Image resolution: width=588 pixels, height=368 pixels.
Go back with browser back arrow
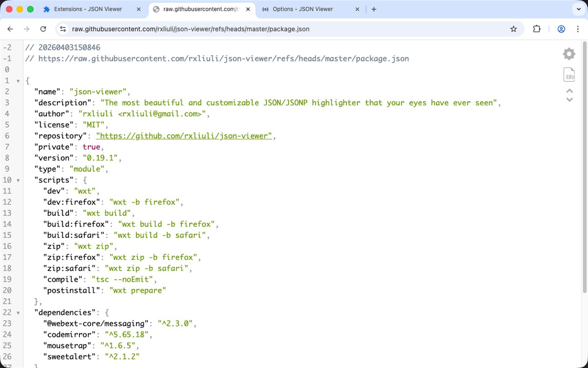pos(10,29)
